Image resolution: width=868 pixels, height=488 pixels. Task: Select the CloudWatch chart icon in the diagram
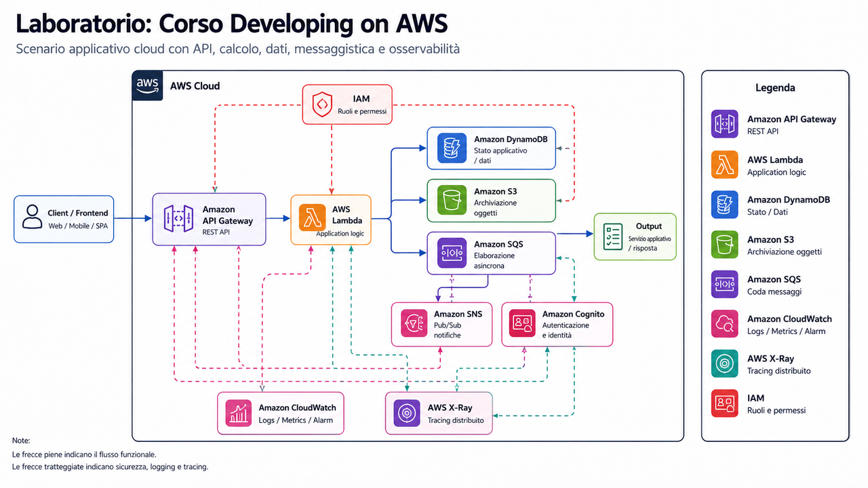click(x=238, y=413)
